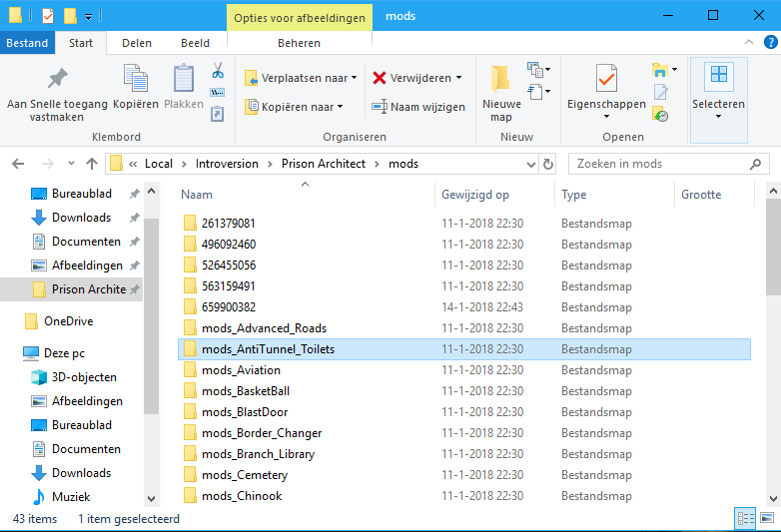This screenshot has width=781, height=532.
Task: Open the Bestand menu
Action: click(x=27, y=43)
